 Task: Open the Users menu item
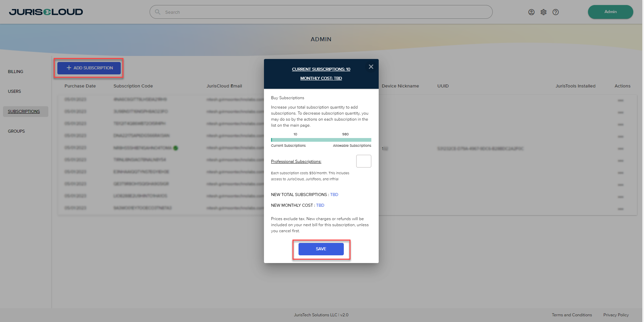(14, 91)
